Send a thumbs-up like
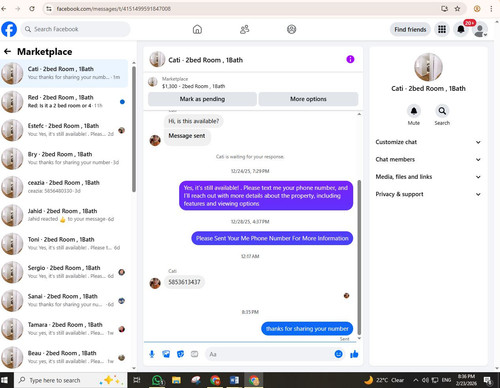This screenshot has height=388, width=500. coord(354,354)
